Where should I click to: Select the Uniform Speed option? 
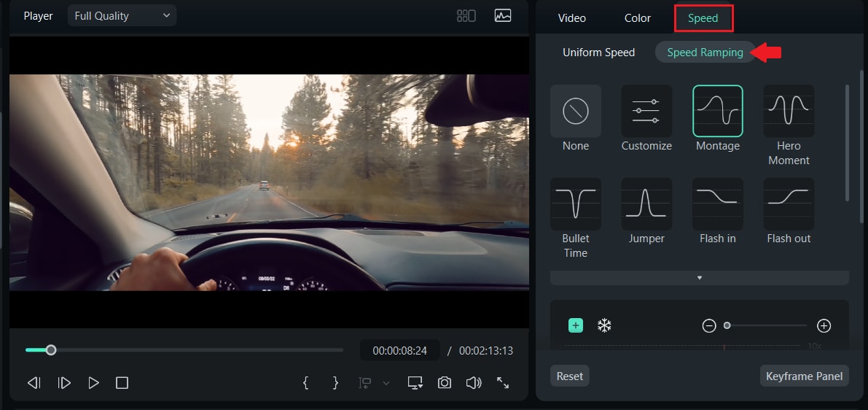(598, 53)
